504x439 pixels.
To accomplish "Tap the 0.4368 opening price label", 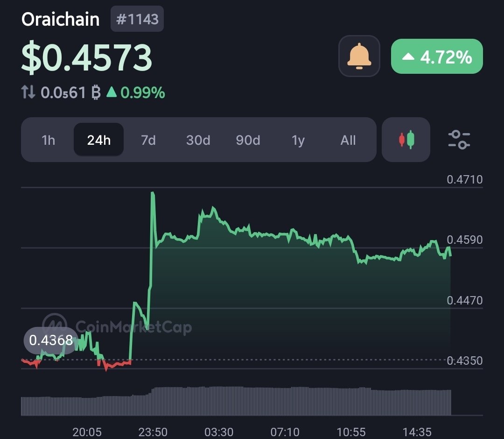I will [x=50, y=340].
